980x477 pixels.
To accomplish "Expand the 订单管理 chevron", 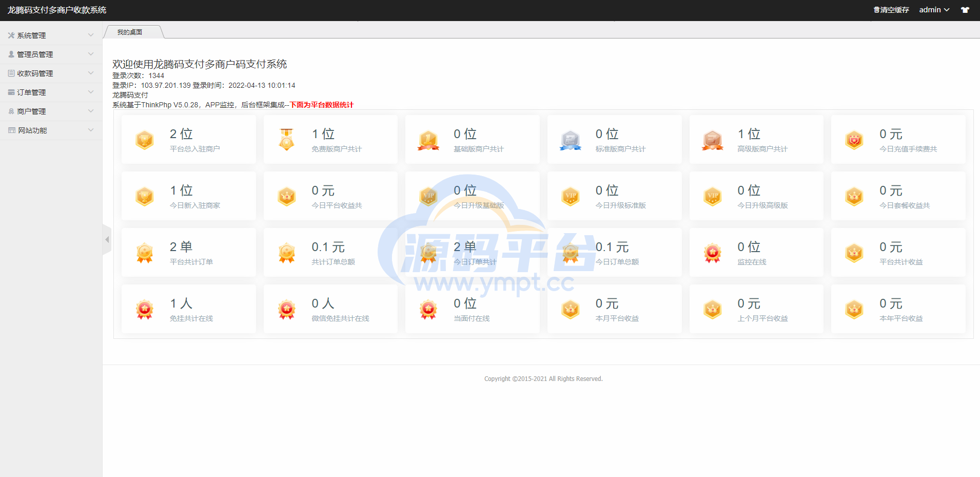I will tap(91, 92).
